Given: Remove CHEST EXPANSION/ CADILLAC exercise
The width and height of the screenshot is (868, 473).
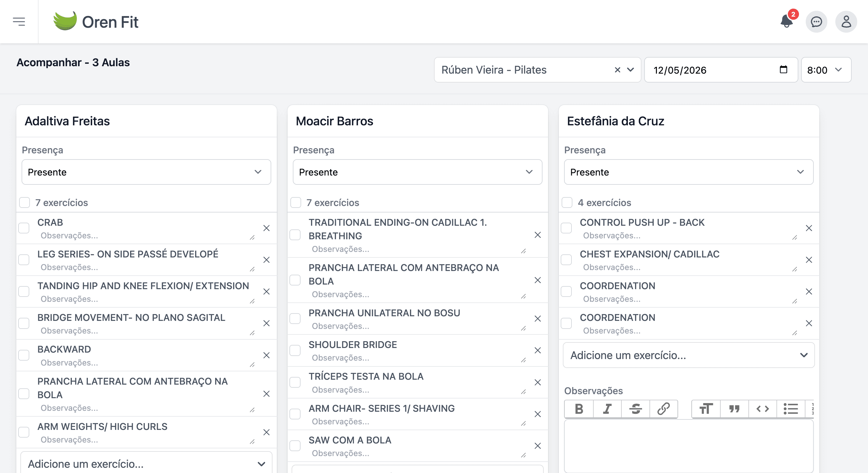Looking at the screenshot, I should [809, 260].
